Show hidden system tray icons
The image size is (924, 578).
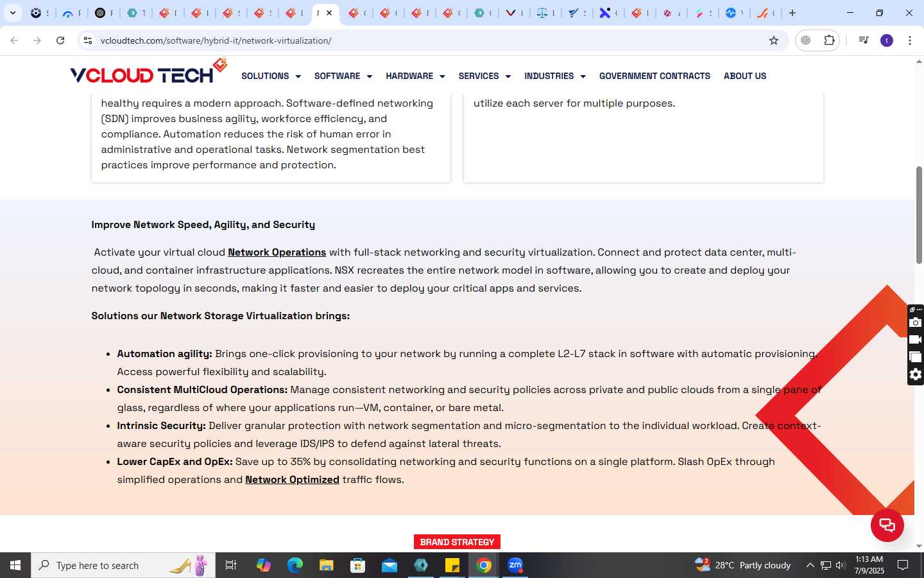pyautogui.click(x=810, y=565)
